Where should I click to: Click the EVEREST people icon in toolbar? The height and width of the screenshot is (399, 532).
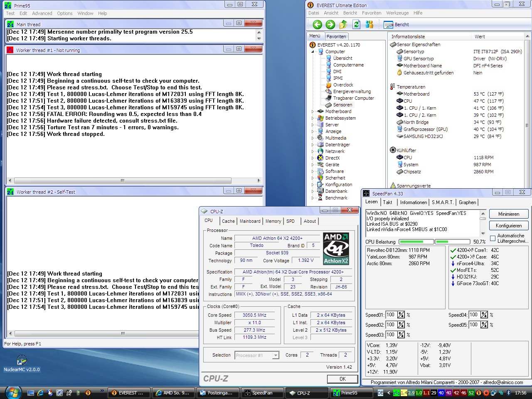coord(369,25)
